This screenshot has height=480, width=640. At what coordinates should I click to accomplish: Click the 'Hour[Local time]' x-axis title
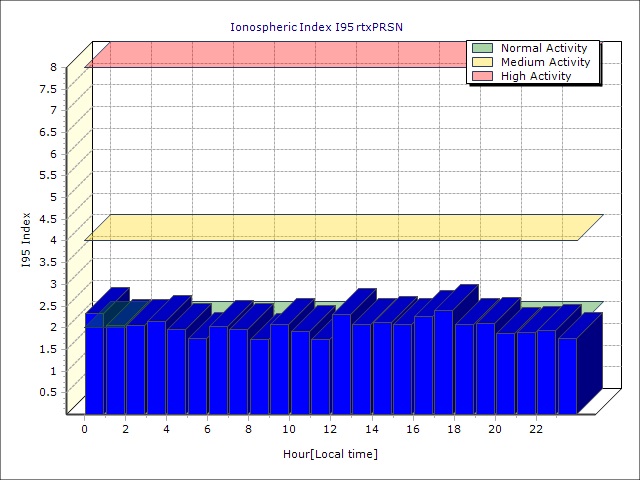[x=330, y=454]
